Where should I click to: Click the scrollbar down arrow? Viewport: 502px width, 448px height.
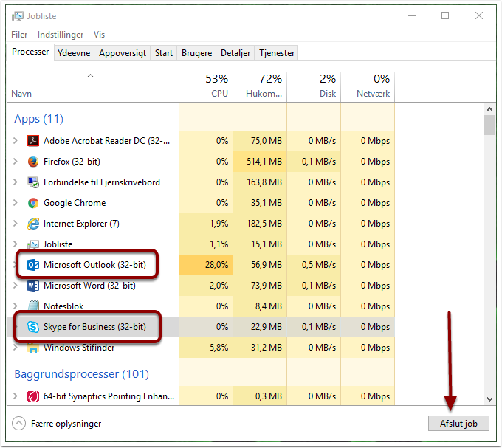tap(489, 399)
